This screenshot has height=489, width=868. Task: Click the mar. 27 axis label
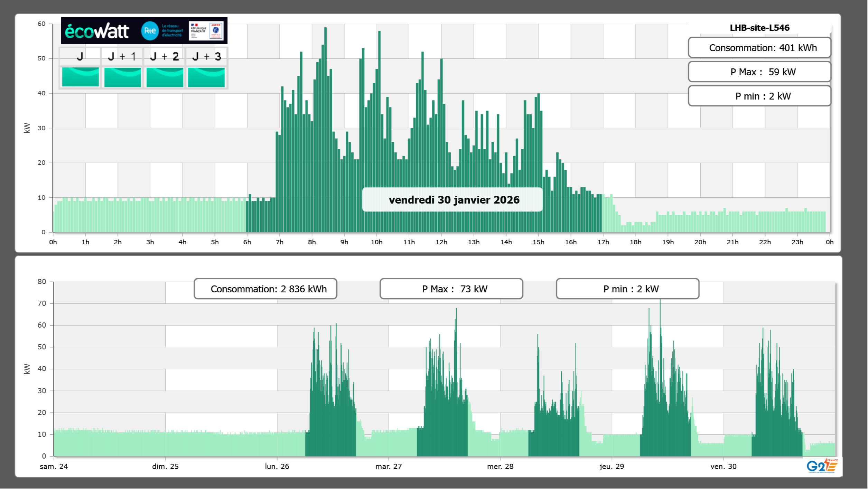[389, 466]
